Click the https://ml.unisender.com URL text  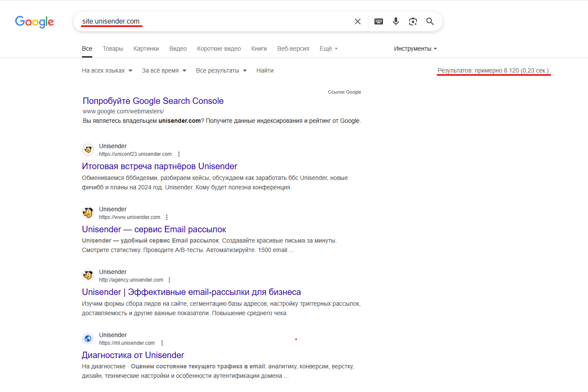click(x=127, y=343)
